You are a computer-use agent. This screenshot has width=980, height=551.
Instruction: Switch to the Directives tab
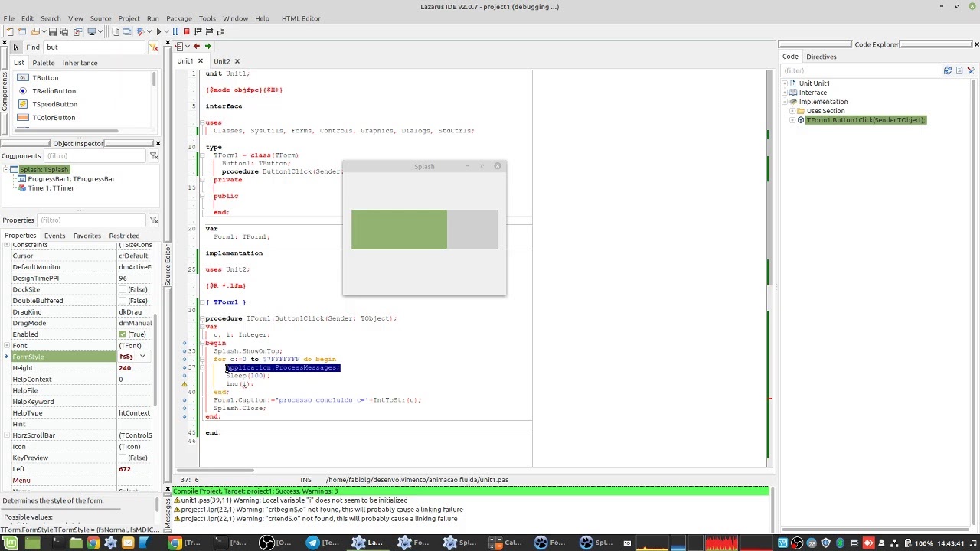821,57
